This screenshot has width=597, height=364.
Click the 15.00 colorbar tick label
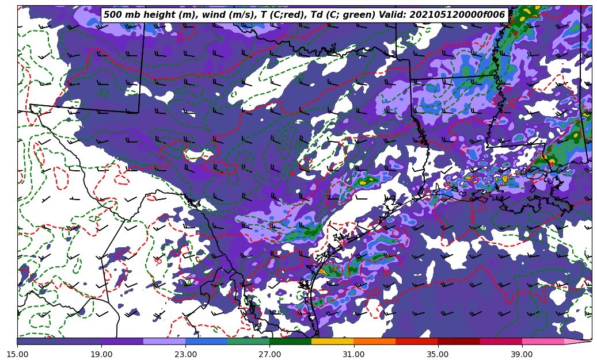coord(17,354)
